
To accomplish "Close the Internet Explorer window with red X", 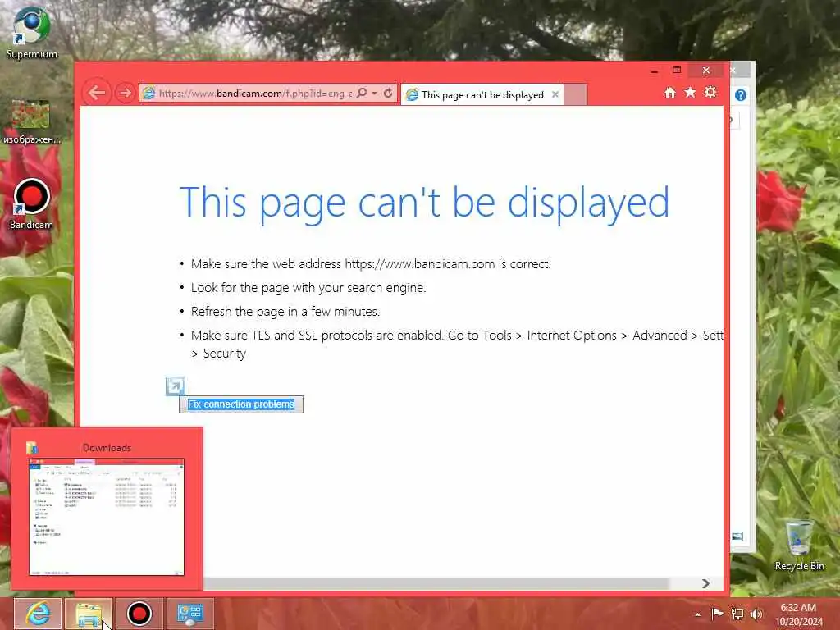I will click(x=706, y=71).
